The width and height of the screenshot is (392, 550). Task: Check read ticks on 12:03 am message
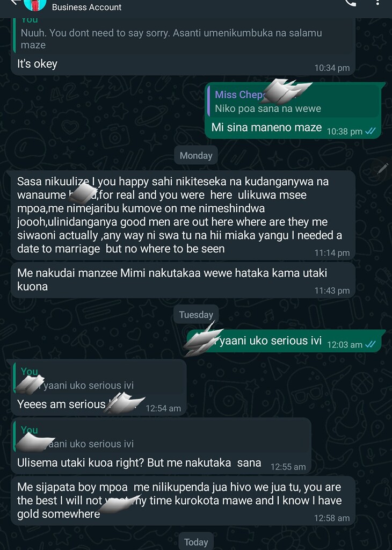tap(371, 344)
